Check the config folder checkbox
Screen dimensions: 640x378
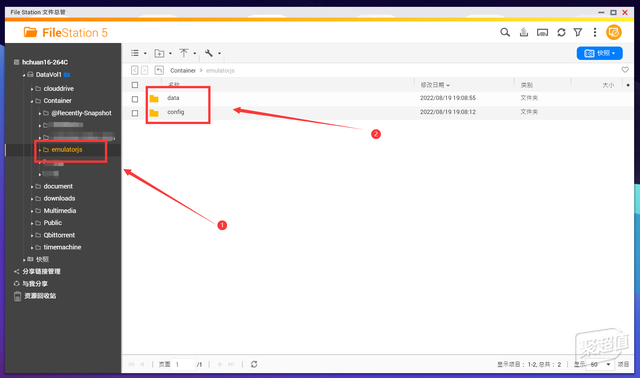point(135,113)
